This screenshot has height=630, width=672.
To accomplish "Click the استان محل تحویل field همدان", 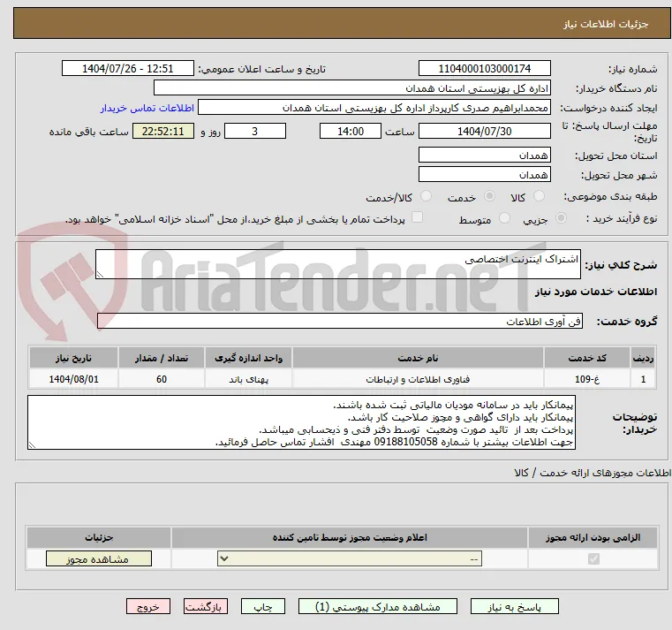I will (x=484, y=155).
